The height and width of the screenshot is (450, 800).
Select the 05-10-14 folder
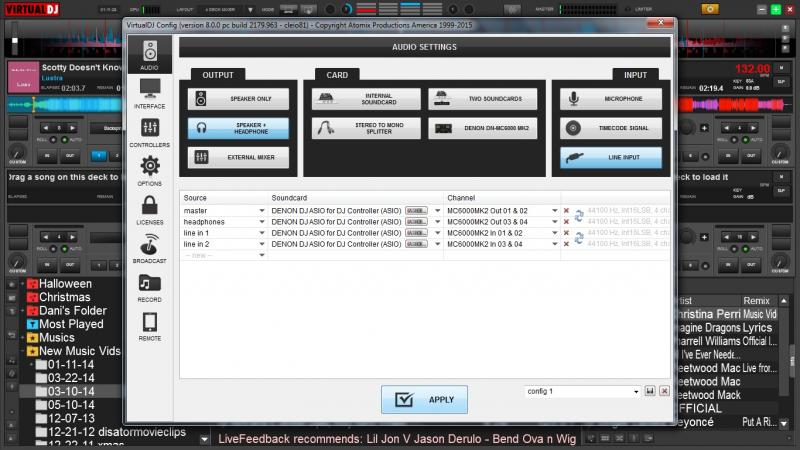tap(71, 405)
